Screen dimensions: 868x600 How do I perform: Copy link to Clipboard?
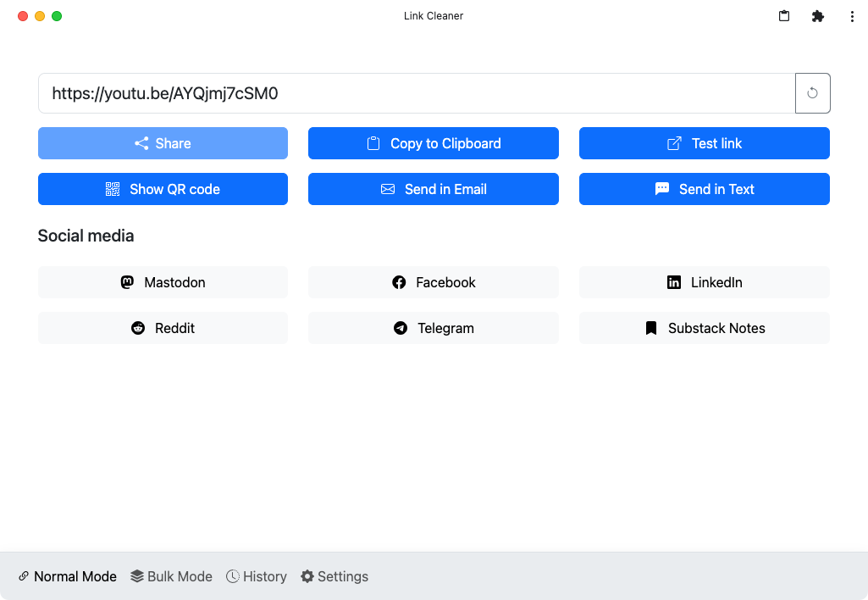434,143
